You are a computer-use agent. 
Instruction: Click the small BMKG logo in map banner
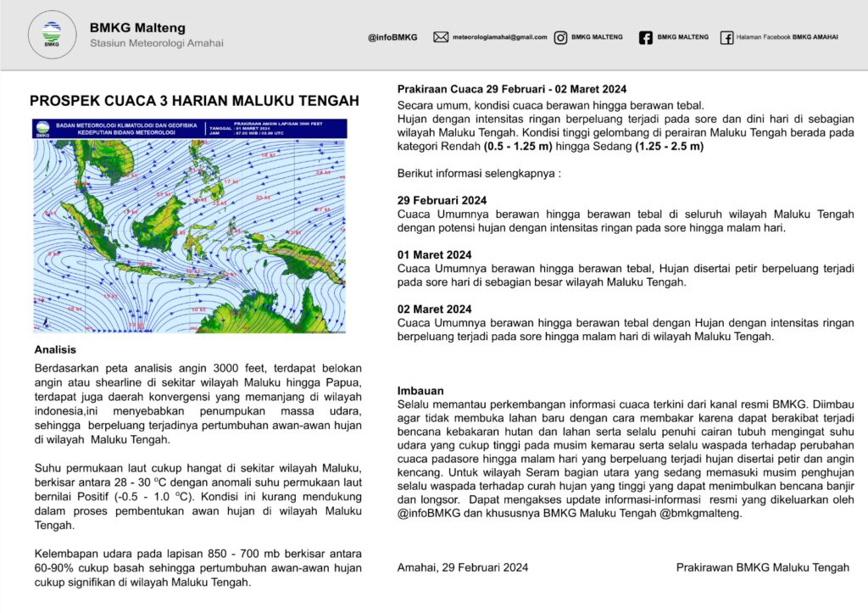coord(42,130)
